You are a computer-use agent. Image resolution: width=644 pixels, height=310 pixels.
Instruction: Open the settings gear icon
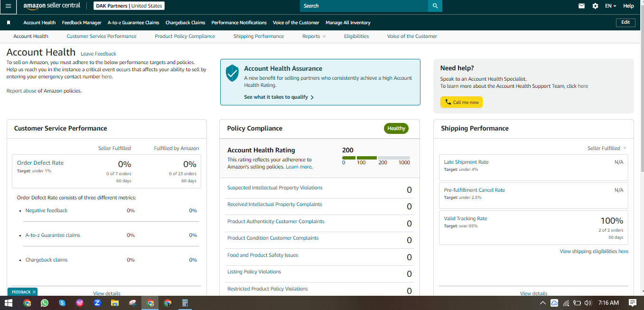(x=595, y=6)
